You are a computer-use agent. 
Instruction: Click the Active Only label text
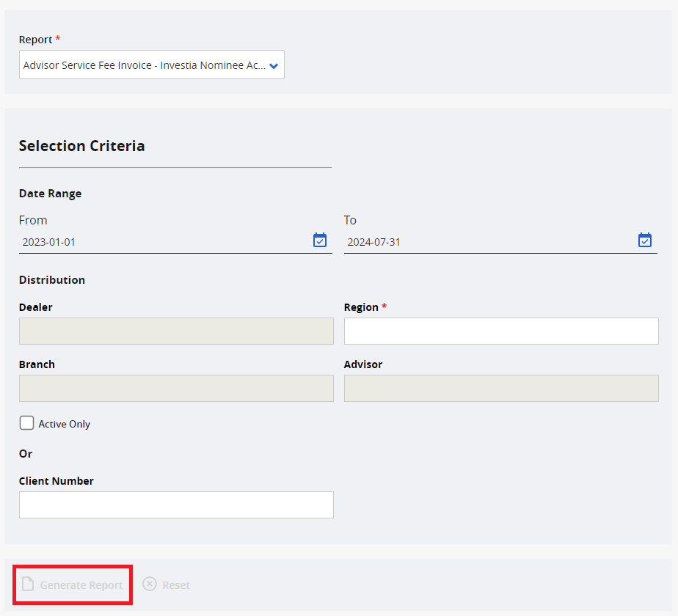tap(63, 424)
